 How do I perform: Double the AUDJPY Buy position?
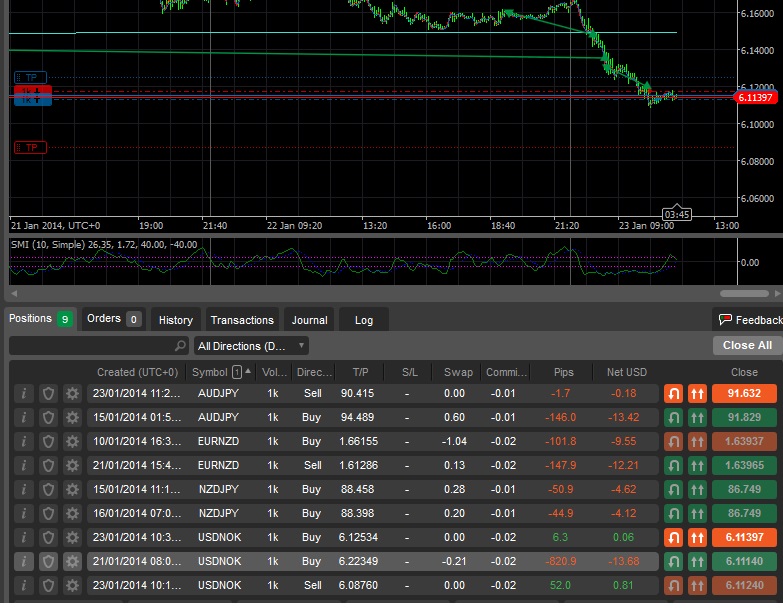tap(697, 417)
